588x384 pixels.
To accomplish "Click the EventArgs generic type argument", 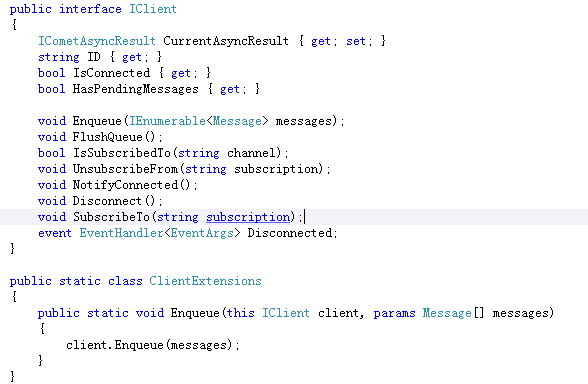I will click(x=202, y=233).
